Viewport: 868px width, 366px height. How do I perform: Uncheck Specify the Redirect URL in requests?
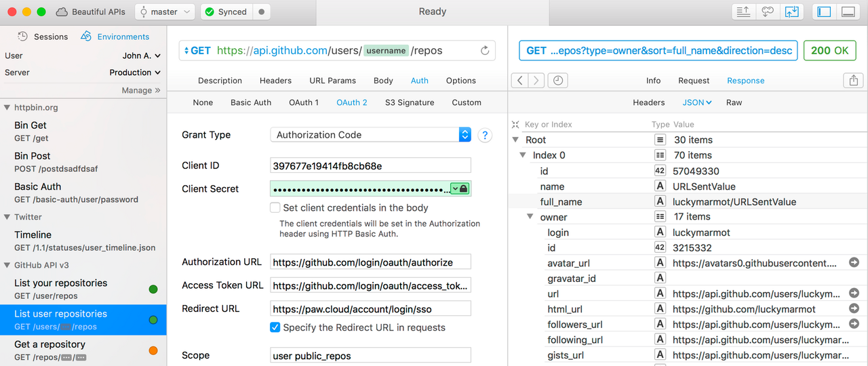pyautogui.click(x=275, y=327)
